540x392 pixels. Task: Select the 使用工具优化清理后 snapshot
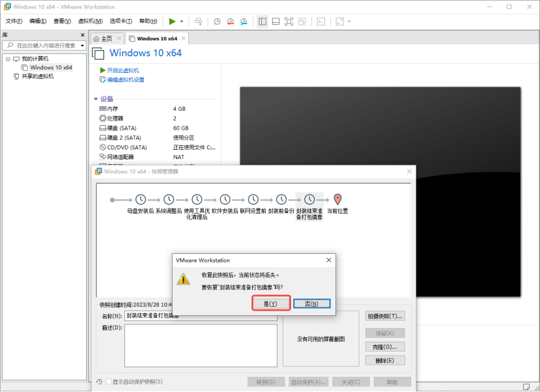pyautogui.click(x=197, y=206)
